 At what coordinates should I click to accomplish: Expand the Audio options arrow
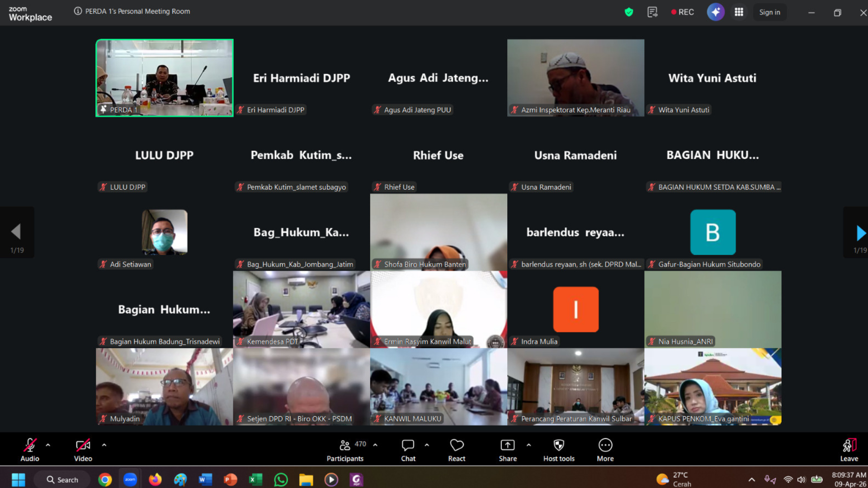pos(48,445)
